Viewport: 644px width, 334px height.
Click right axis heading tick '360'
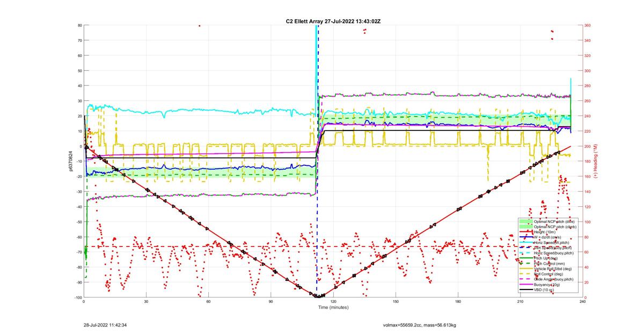(588, 25)
